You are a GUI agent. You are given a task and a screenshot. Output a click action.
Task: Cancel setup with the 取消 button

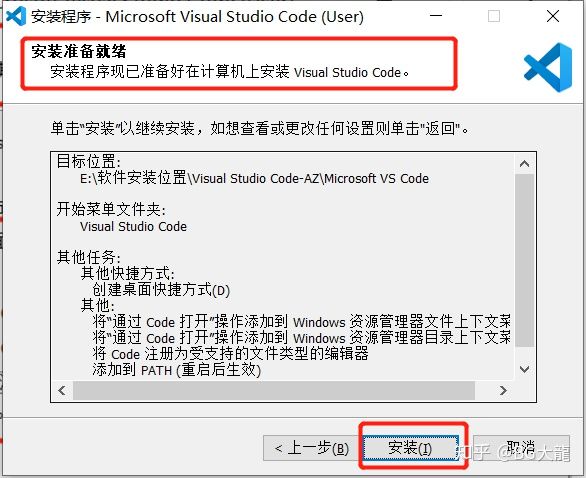point(521,448)
